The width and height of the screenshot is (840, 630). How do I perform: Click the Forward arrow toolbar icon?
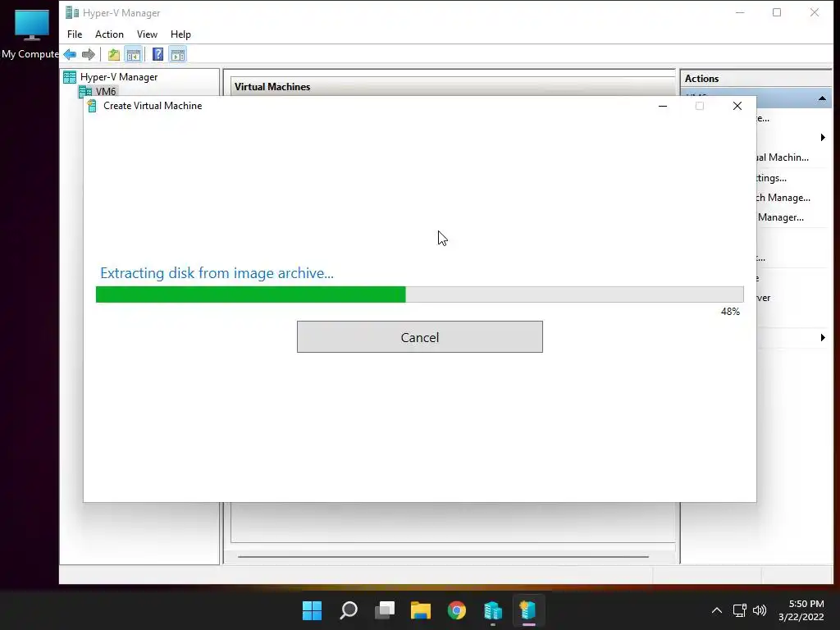click(89, 54)
